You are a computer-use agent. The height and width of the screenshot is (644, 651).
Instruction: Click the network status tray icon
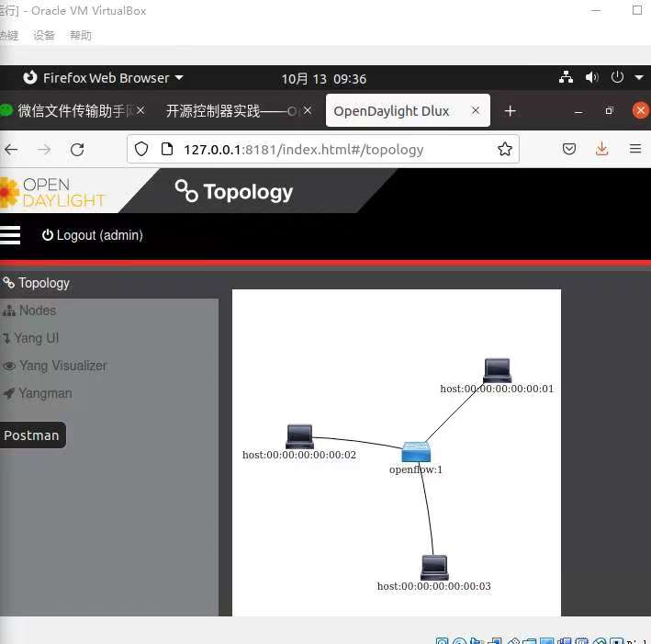pyautogui.click(x=566, y=77)
